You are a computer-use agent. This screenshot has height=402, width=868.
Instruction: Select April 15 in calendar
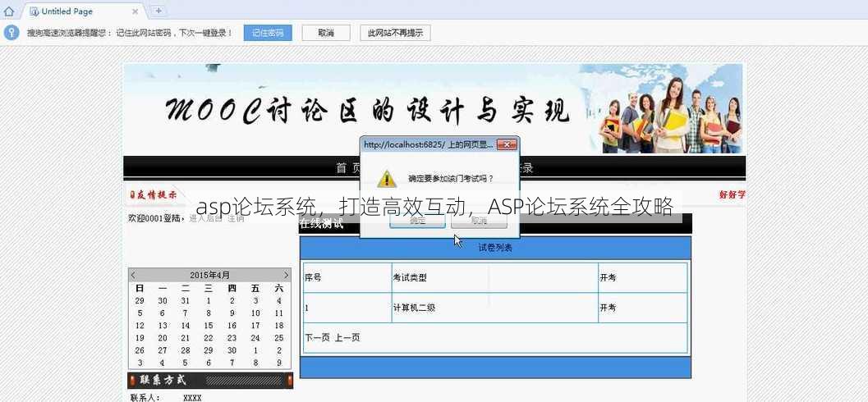[208, 326]
